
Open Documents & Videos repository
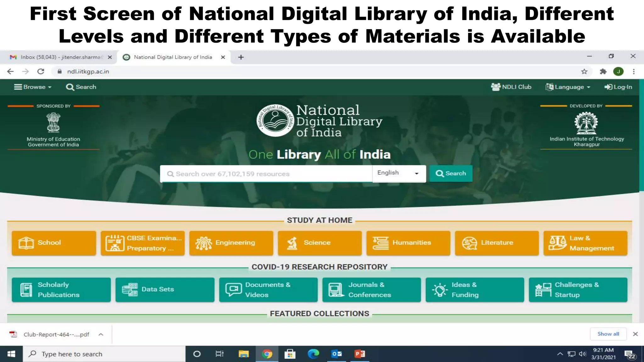(268, 290)
